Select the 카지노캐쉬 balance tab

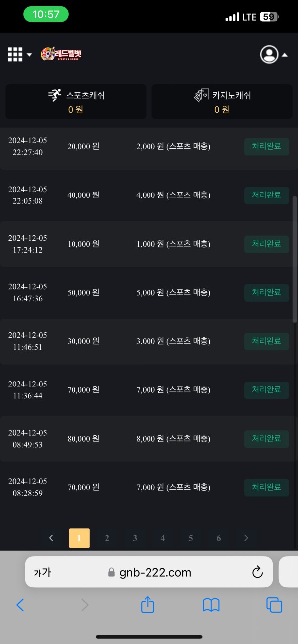point(222,102)
